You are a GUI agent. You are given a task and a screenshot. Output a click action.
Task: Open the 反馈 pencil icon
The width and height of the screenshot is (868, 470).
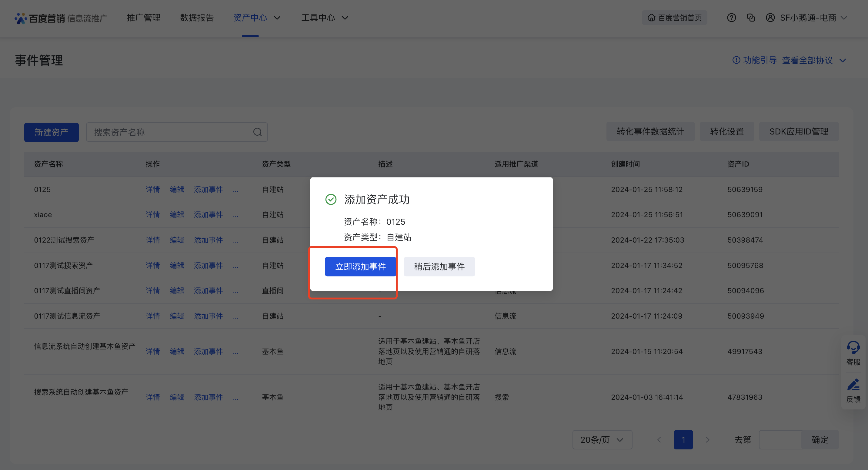coord(853,385)
